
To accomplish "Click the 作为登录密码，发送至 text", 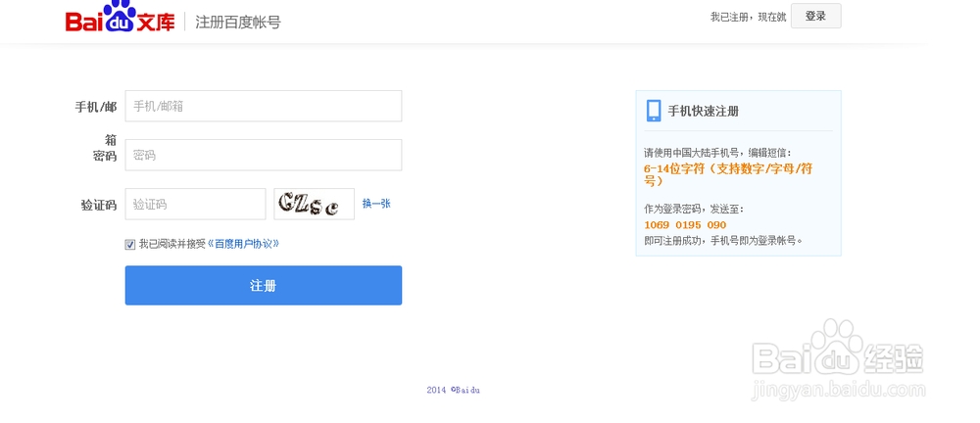I will (x=695, y=210).
